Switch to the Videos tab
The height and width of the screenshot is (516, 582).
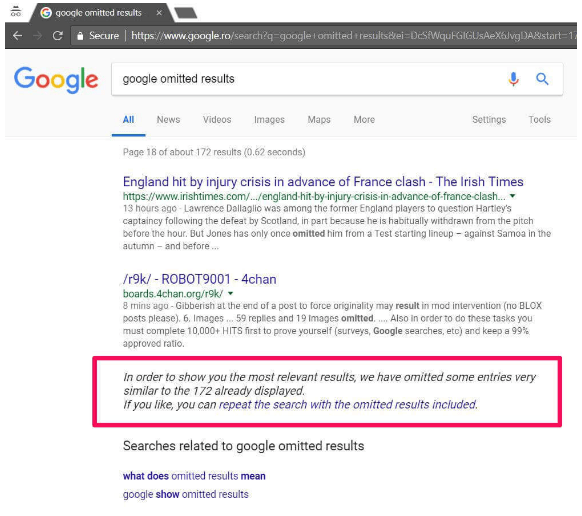pos(217,120)
